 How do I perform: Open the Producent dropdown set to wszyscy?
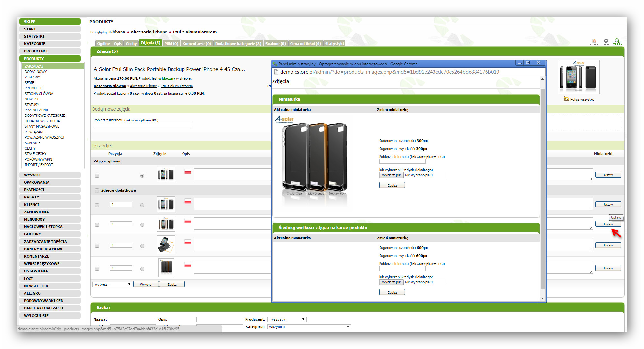pos(287,319)
